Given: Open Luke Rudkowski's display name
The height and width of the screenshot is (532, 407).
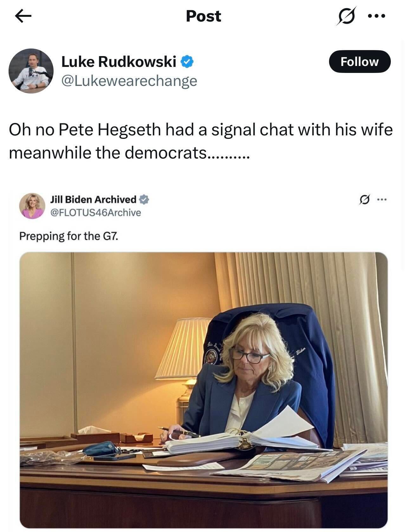Looking at the screenshot, I should point(119,62).
